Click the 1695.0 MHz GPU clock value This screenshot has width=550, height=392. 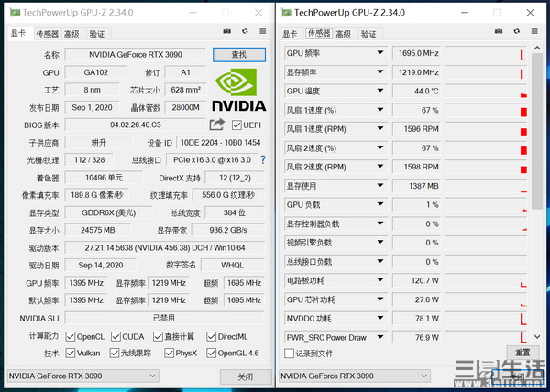click(416, 53)
